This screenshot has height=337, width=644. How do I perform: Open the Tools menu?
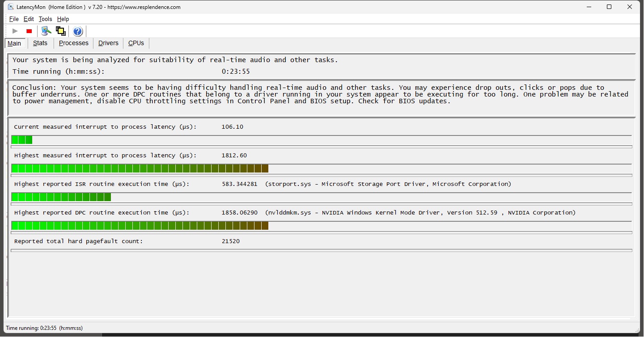45,19
